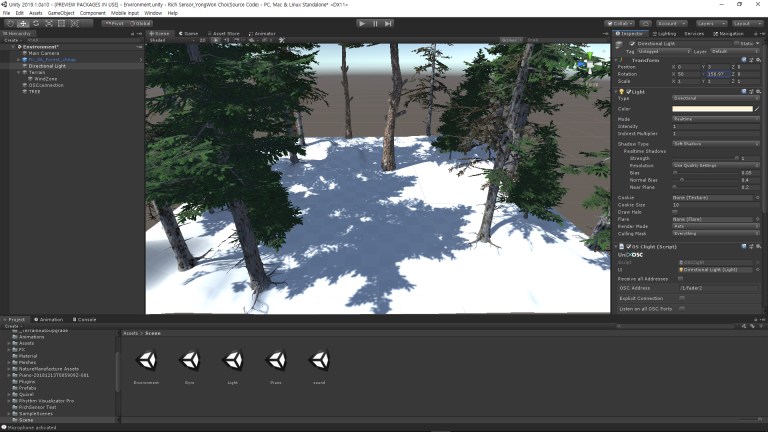
Task: Enable the Receive all Addresses checkbox
Action: tap(681, 278)
